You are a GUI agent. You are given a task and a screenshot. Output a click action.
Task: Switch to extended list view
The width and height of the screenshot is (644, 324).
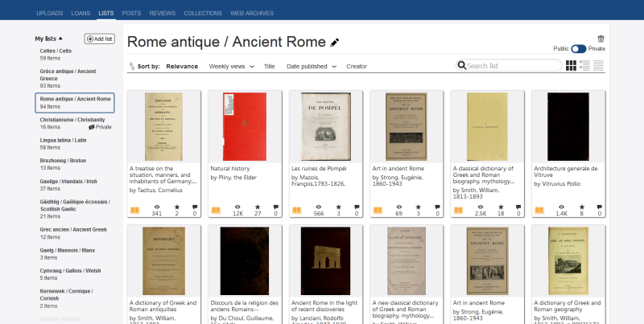click(x=584, y=66)
